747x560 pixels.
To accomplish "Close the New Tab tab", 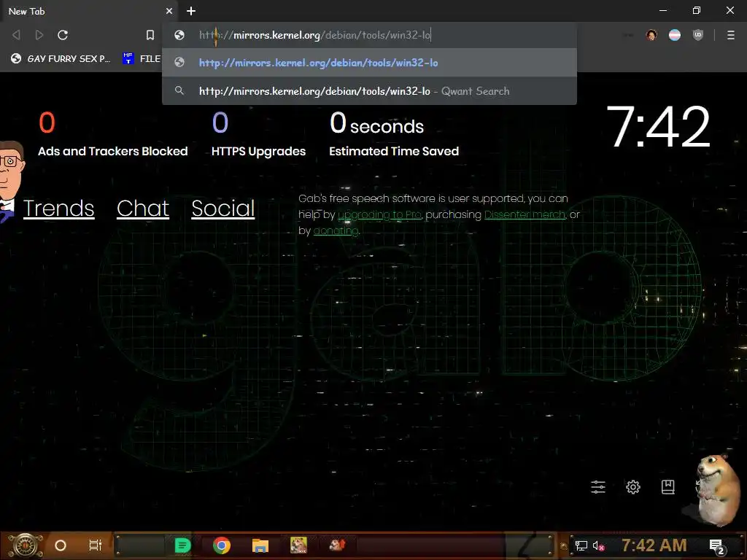I will (169, 11).
